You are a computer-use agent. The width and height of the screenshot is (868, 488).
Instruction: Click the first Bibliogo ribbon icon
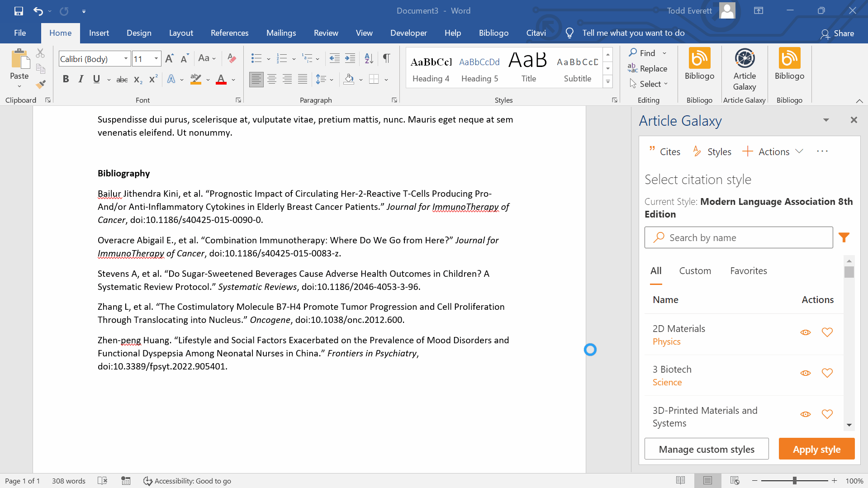click(699, 64)
